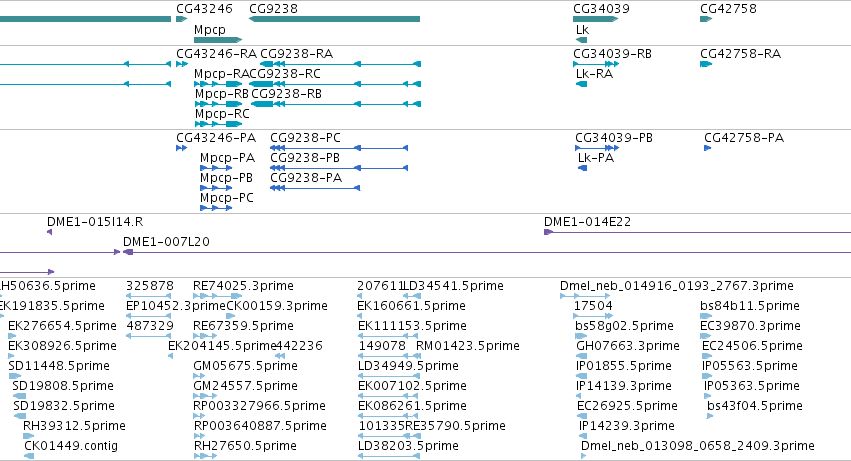This screenshot has height=461, width=851.
Task: Click the CG34039 gene arrow
Action: 595,19
